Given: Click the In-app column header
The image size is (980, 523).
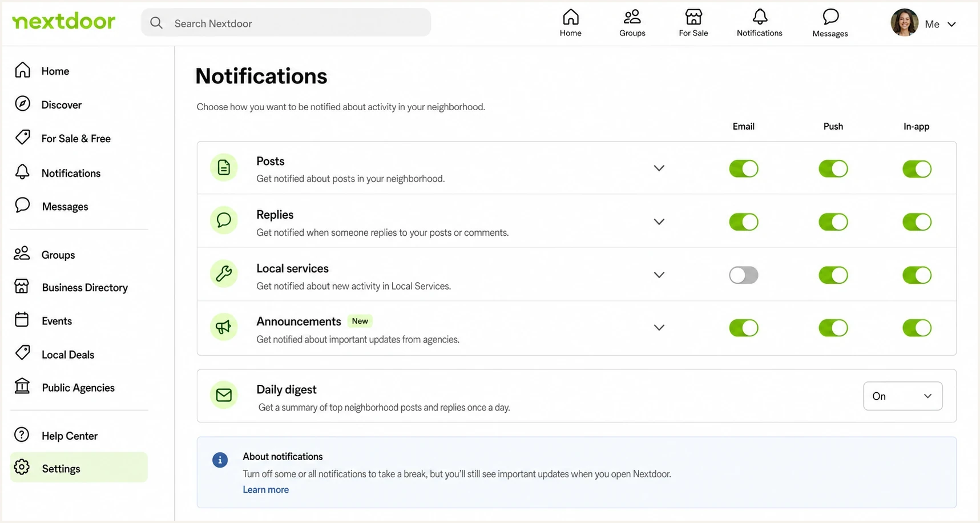Looking at the screenshot, I should click(x=916, y=126).
